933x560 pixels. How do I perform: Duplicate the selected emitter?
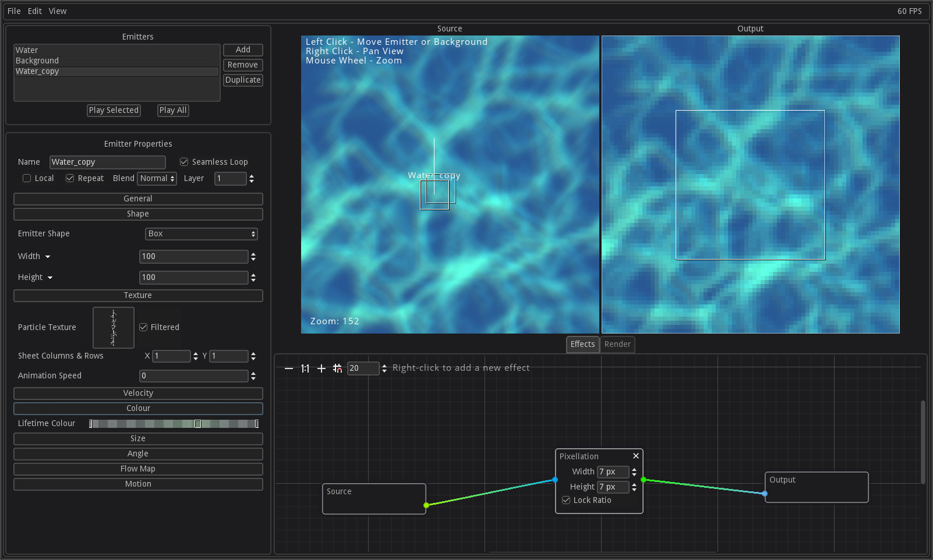pos(243,80)
